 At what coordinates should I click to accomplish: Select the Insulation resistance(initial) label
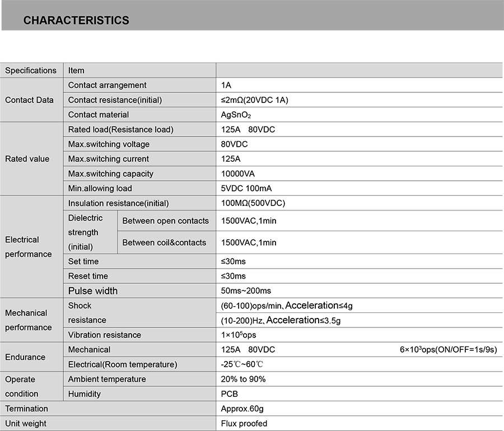coord(118,203)
